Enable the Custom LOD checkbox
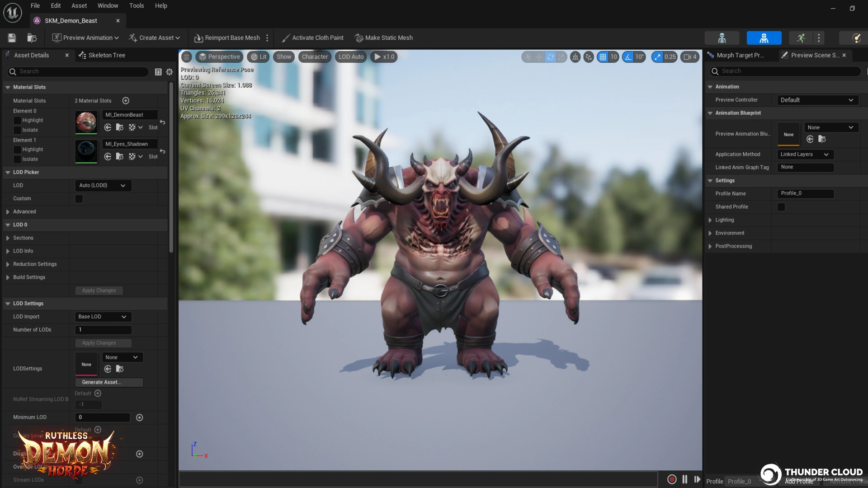 coord(79,199)
